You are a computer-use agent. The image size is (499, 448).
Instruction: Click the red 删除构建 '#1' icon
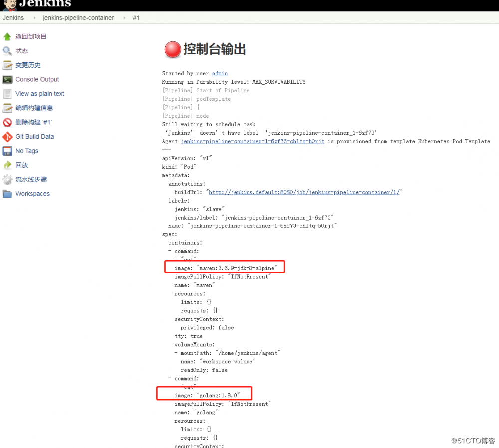[x=8, y=122]
